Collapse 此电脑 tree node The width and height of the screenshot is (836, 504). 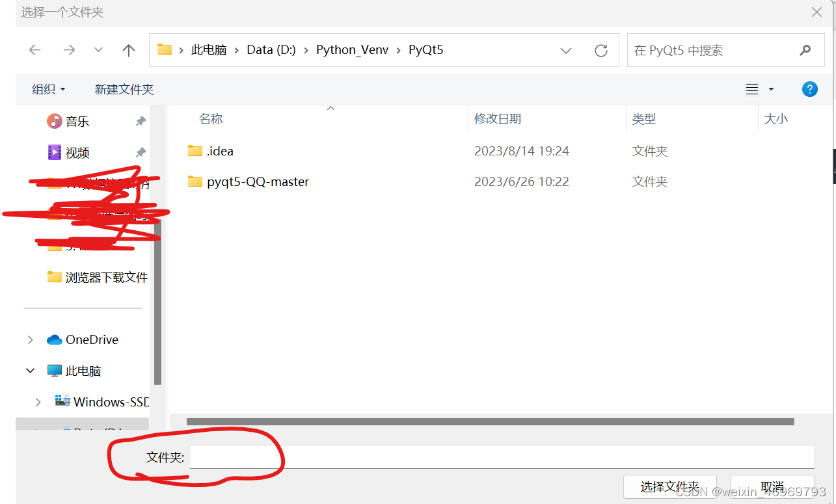tap(30, 371)
